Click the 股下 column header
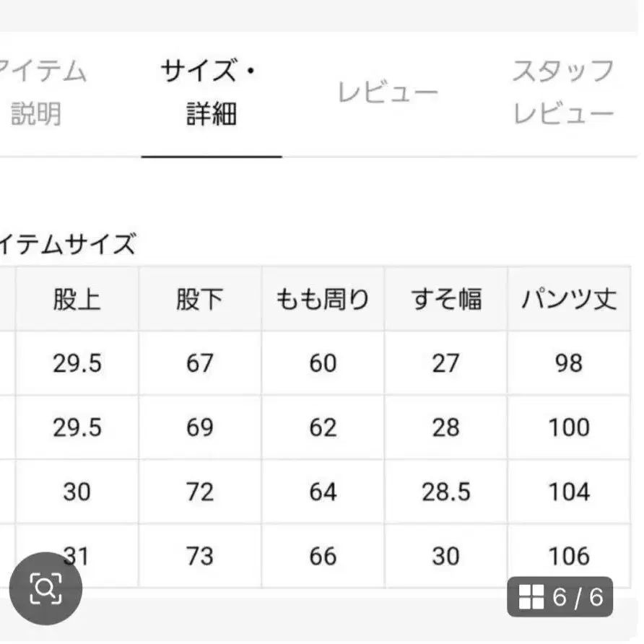 199,300
